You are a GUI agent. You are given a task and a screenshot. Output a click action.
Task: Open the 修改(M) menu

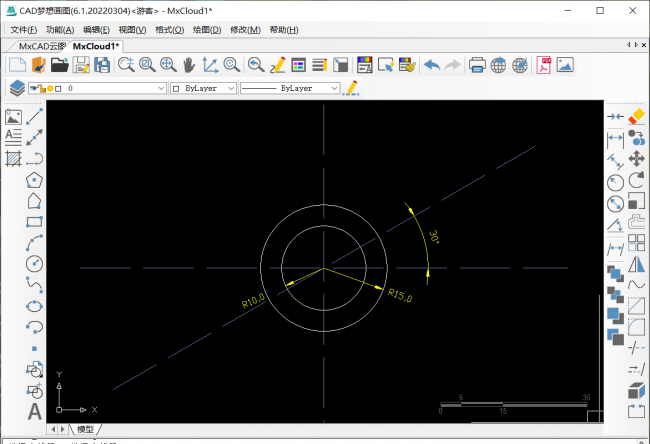(245, 30)
